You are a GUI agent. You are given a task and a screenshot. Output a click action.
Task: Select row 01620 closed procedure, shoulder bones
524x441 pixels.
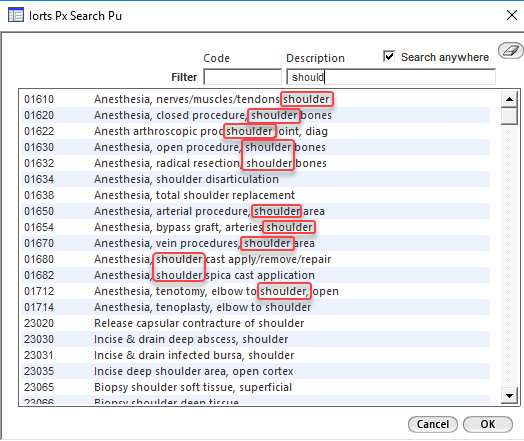click(255, 115)
